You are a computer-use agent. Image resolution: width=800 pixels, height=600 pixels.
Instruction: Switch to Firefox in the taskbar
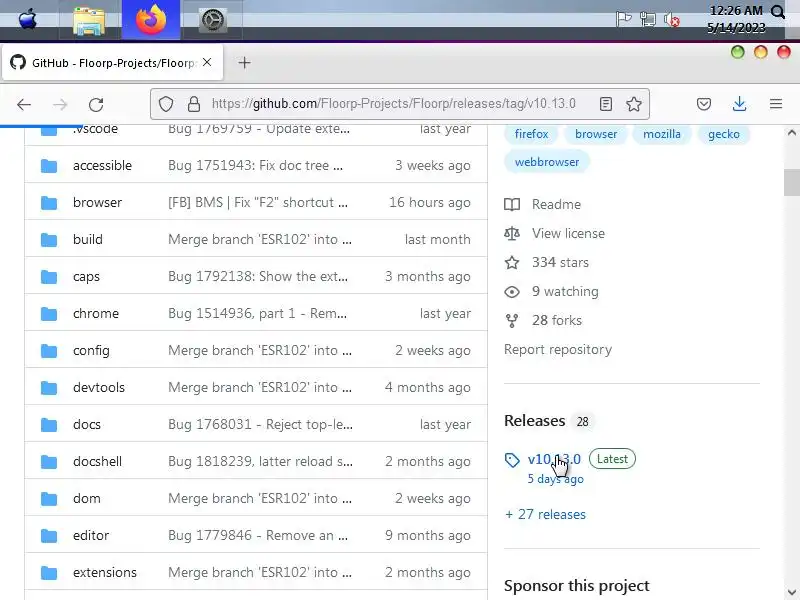[151, 20]
